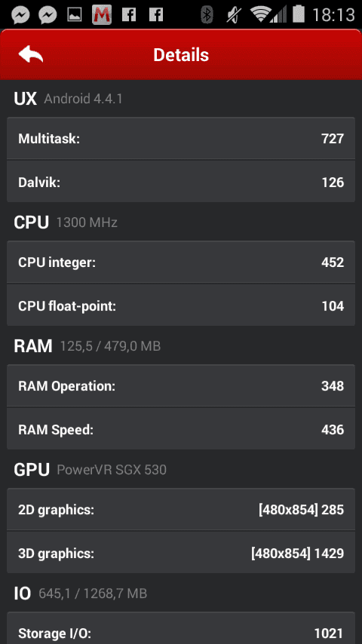Tap the first Facebook notification icon

pos(129,15)
